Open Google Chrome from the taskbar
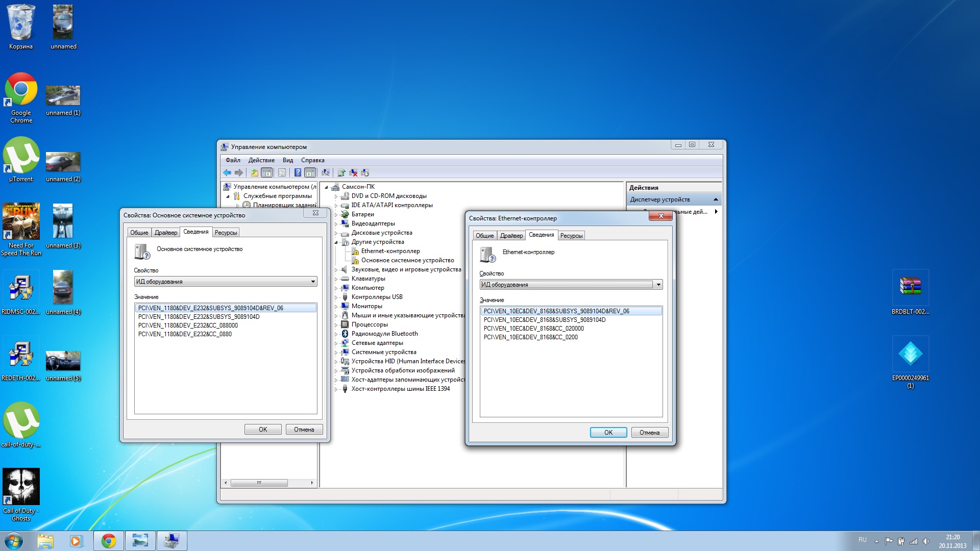The width and height of the screenshot is (980, 551). point(108,541)
